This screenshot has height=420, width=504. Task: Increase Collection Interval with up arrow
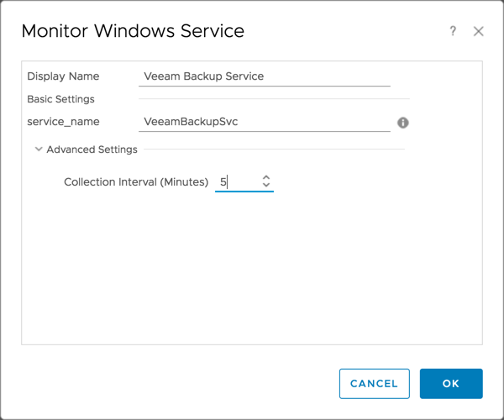point(266,177)
